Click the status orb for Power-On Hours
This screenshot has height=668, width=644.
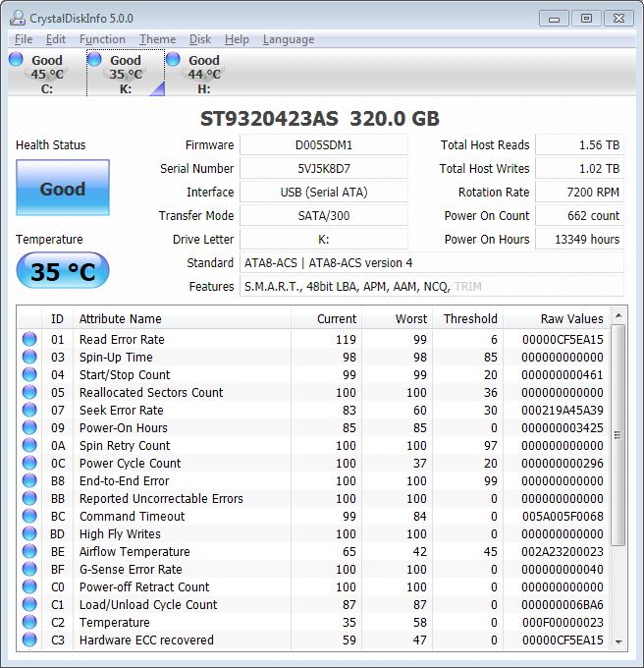coord(29,427)
